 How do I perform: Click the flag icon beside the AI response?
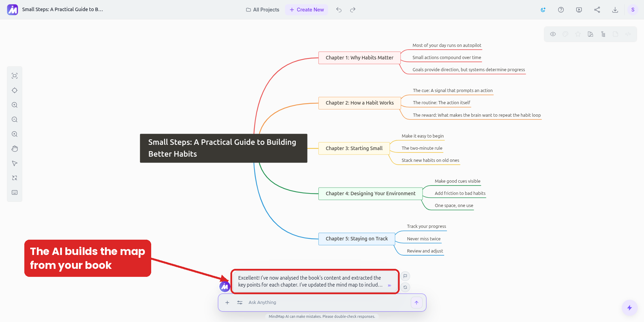[x=405, y=276]
